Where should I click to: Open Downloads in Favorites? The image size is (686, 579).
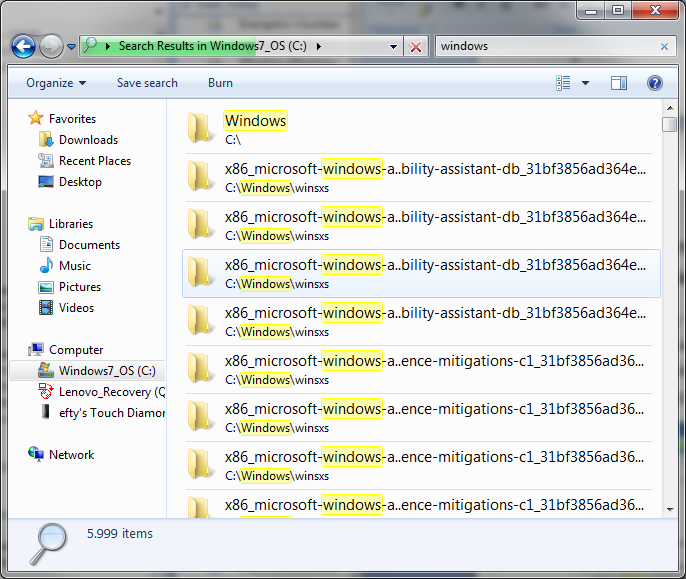[88, 140]
